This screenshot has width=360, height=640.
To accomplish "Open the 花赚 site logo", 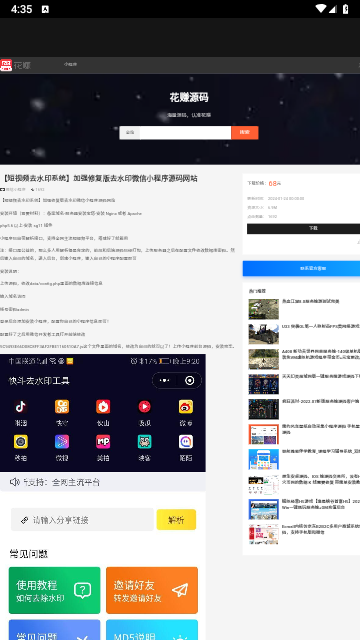I will point(16,65).
